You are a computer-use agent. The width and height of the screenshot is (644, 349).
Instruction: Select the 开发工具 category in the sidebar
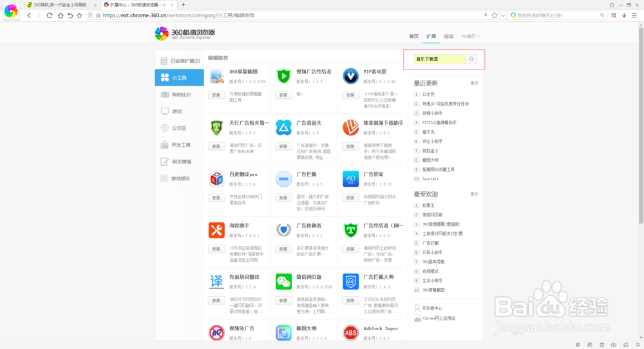tap(180, 145)
